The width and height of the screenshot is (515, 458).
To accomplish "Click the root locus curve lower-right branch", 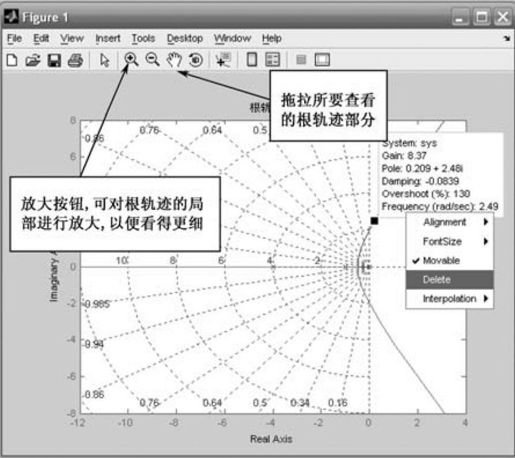I will (407, 358).
